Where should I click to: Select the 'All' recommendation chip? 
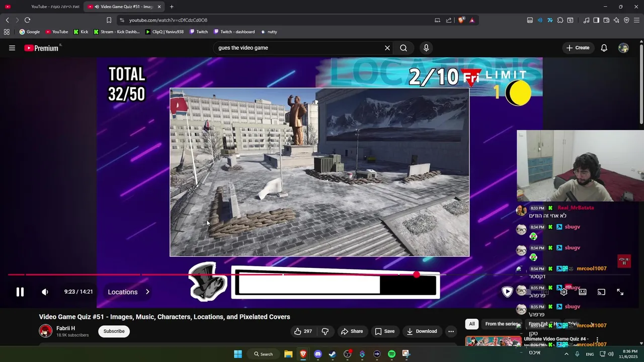(x=472, y=324)
